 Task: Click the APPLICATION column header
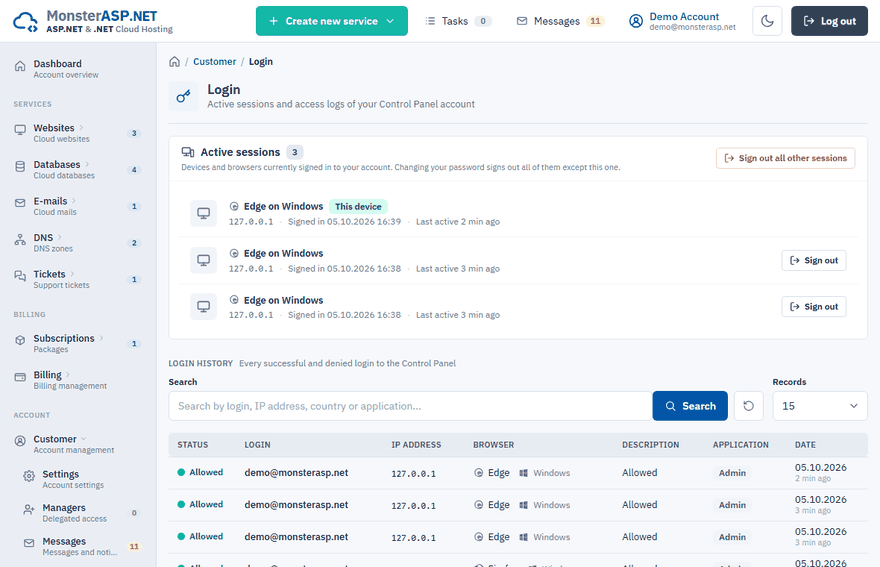point(741,445)
